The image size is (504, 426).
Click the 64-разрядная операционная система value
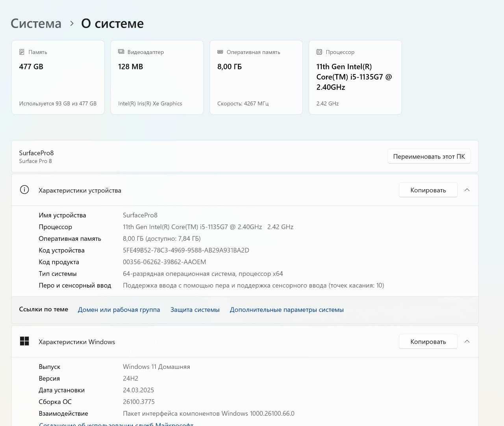click(x=203, y=273)
